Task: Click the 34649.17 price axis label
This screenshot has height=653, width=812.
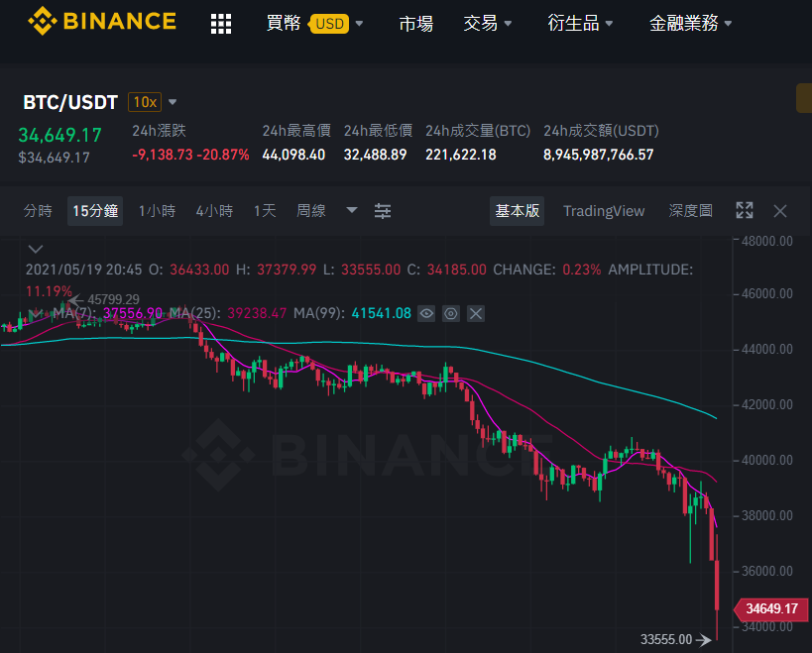Action: pos(770,608)
